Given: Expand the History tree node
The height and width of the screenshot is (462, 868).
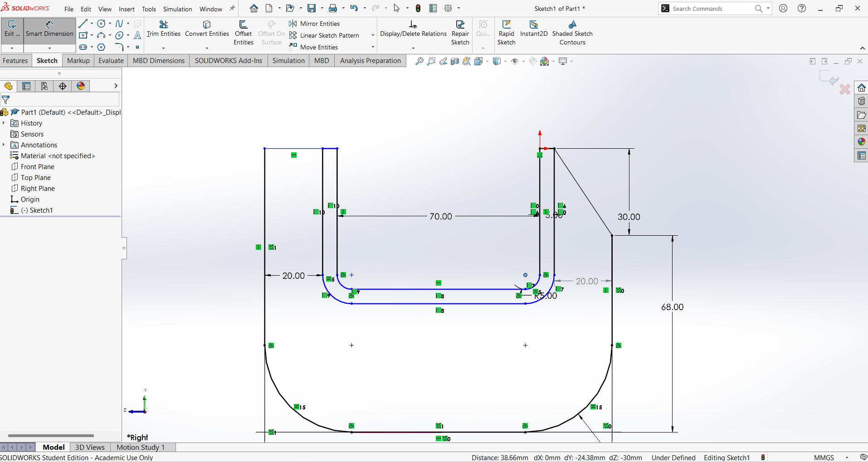Looking at the screenshot, I should 4,123.
